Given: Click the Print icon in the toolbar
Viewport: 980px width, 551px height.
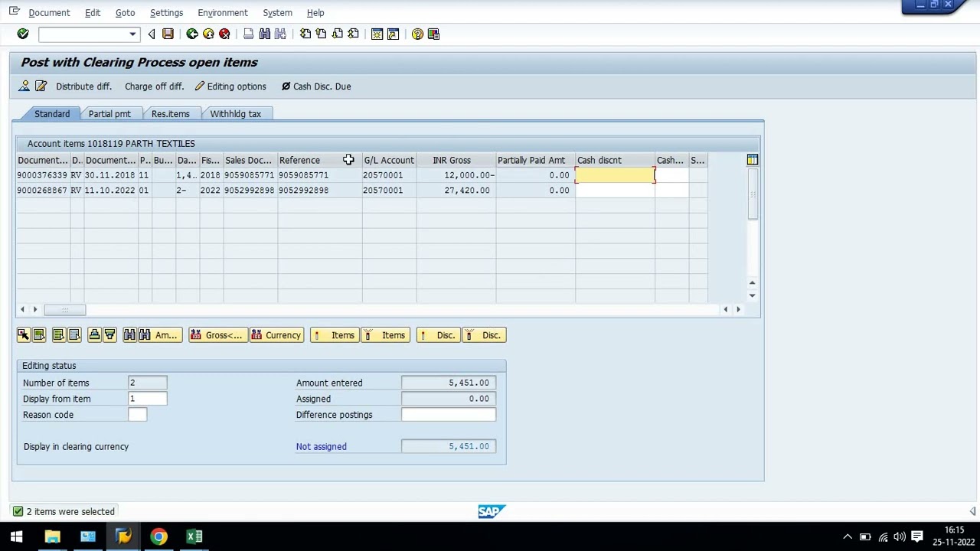Looking at the screenshot, I should 248,34.
